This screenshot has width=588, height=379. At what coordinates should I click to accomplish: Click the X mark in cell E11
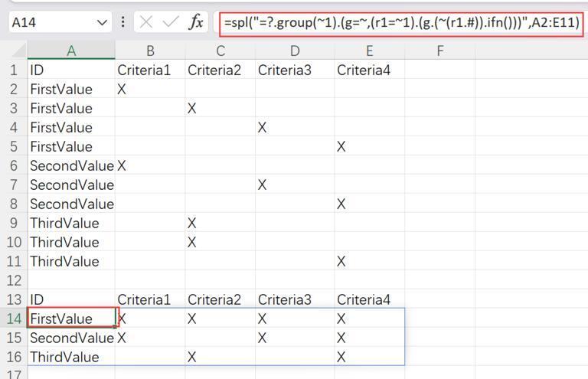point(341,261)
